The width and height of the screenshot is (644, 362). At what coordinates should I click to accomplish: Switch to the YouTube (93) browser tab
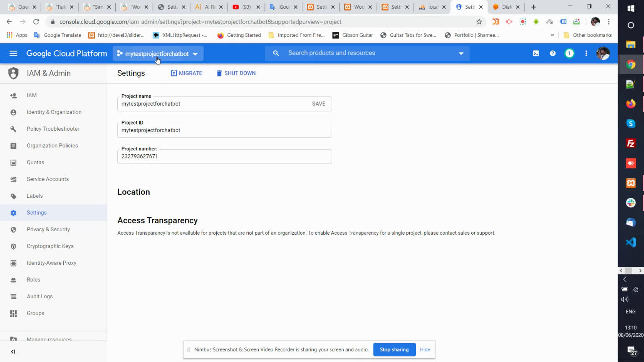coord(247,7)
